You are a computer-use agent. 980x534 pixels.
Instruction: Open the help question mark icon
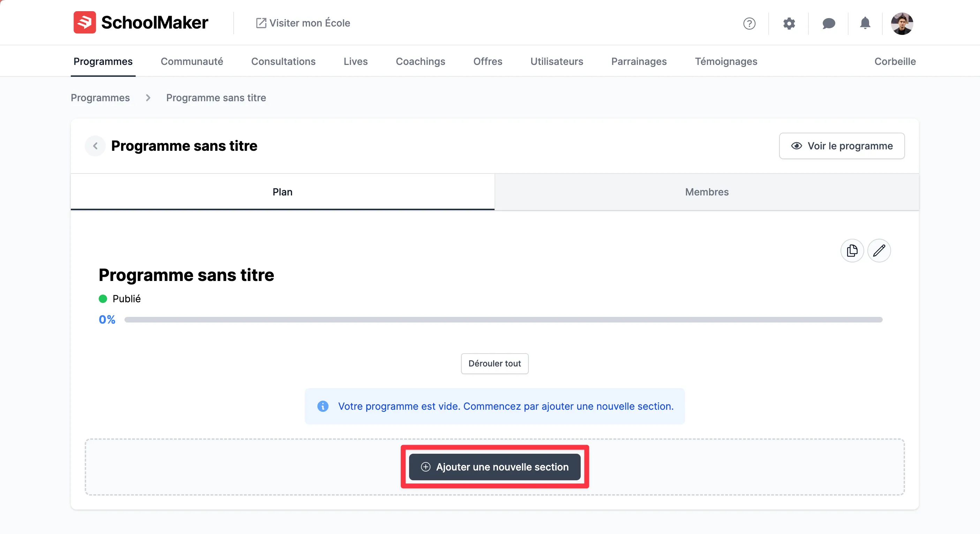pyautogui.click(x=749, y=24)
